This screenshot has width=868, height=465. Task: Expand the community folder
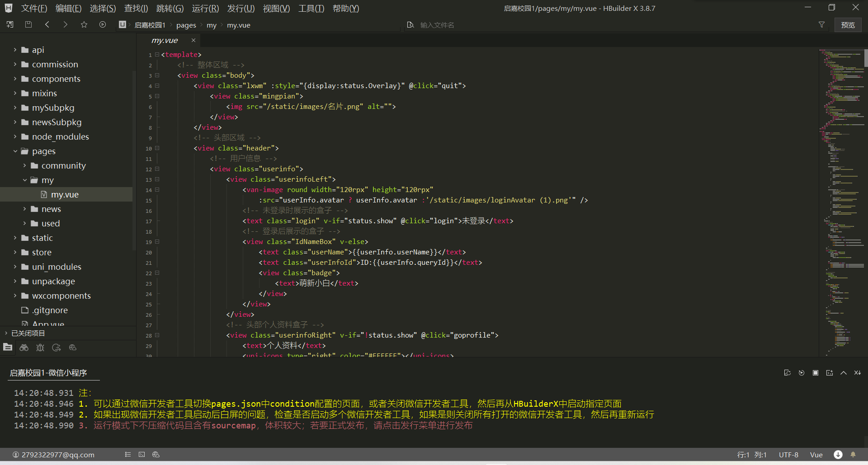click(x=24, y=165)
